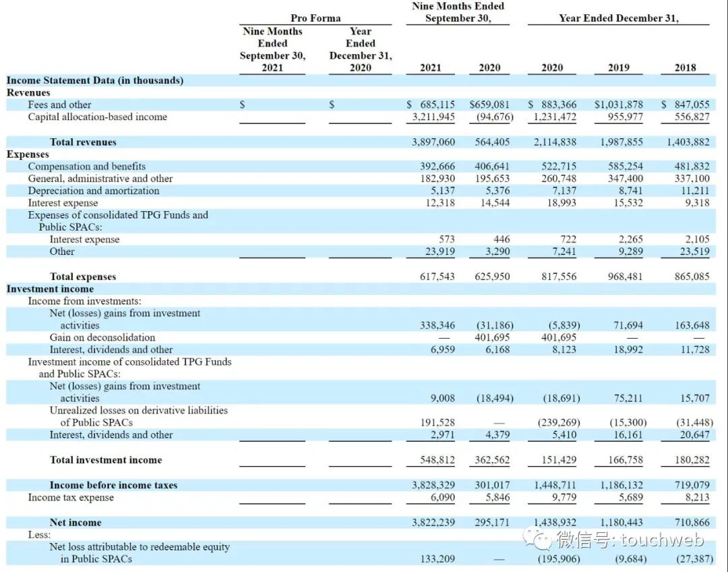Click Total expenses value 968,481
Image resolution: width=728 pixels, height=572 pixels.
(626, 277)
